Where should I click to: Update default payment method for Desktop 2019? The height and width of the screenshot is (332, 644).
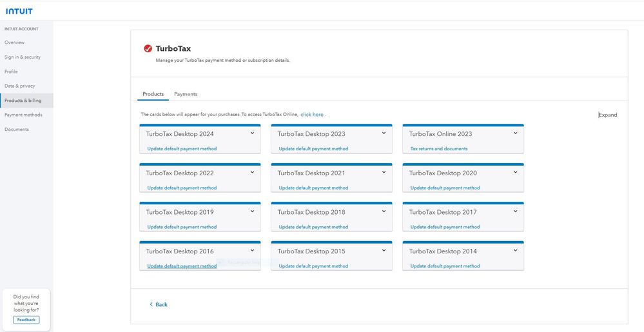click(182, 227)
